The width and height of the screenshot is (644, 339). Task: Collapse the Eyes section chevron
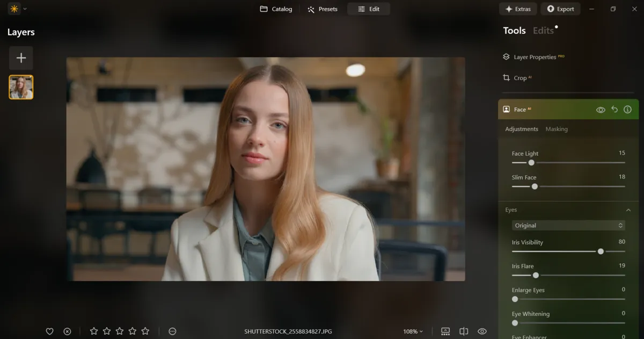[628, 210]
